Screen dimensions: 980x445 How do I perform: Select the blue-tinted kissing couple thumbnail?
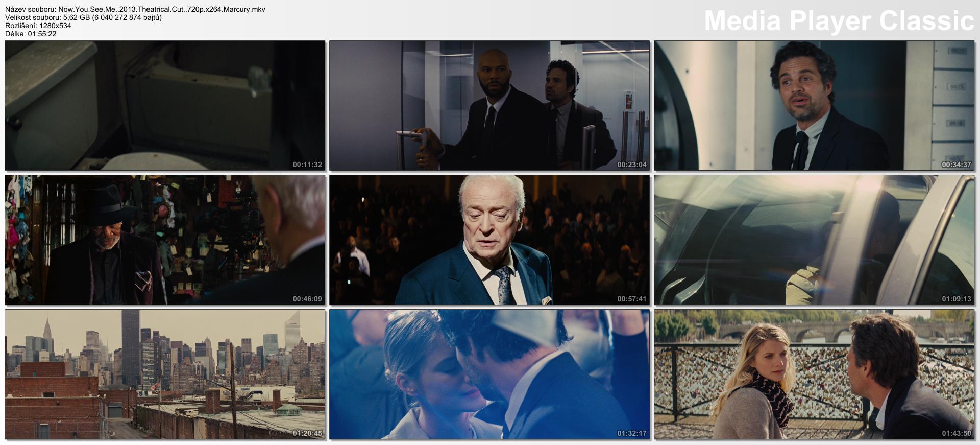(x=489, y=374)
